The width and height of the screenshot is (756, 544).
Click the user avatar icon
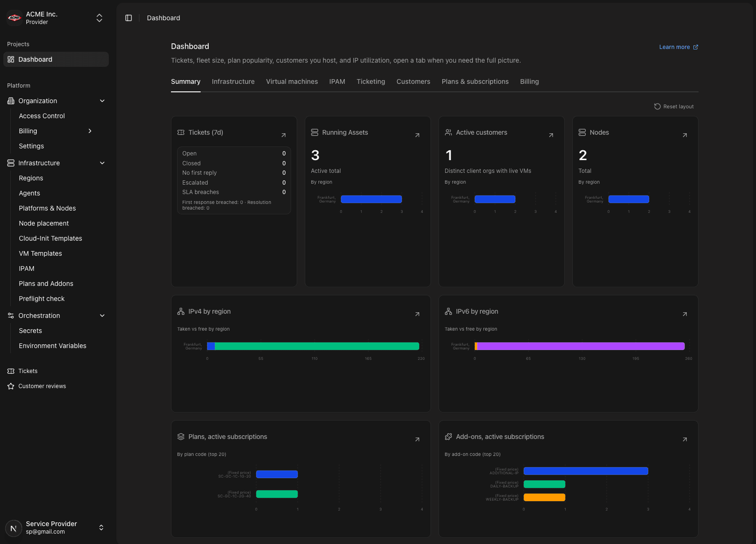pos(14,528)
